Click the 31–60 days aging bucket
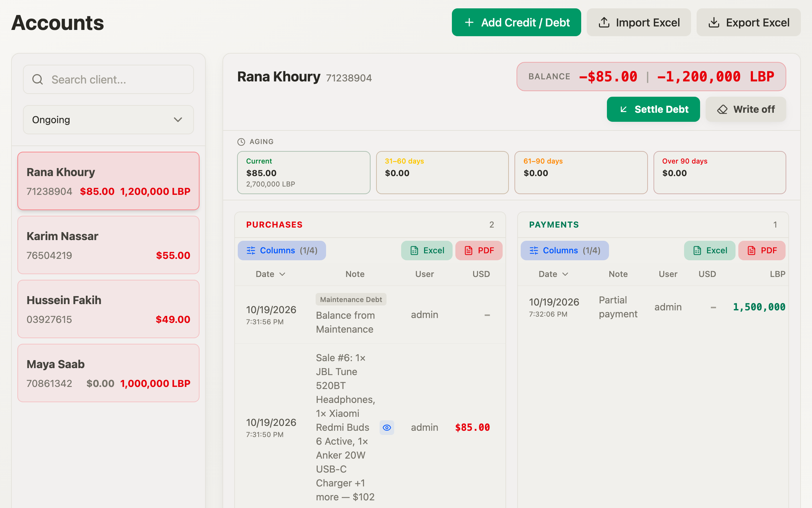Viewport: 812px width, 508px height. pyautogui.click(x=442, y=173)
